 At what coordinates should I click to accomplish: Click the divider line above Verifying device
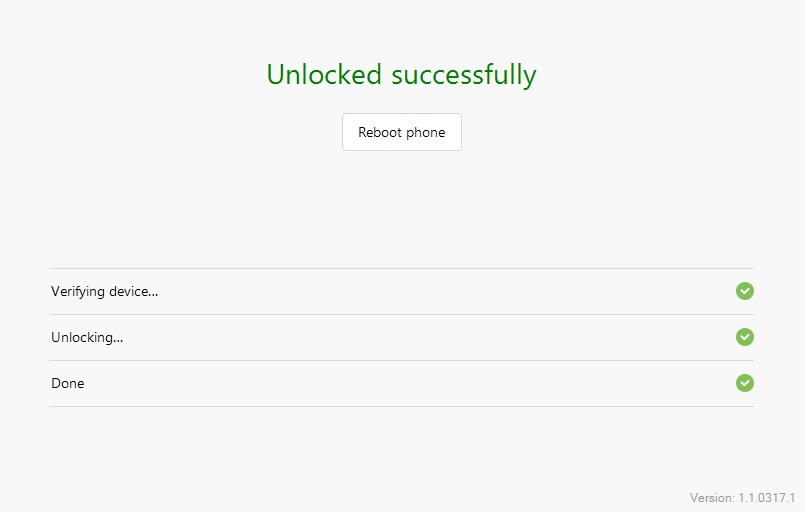[x=401, y=268]
